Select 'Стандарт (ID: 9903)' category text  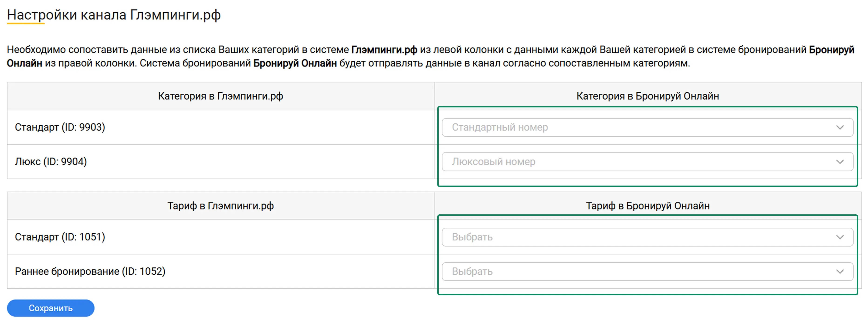pyautogui.click(x=60, y=127)
